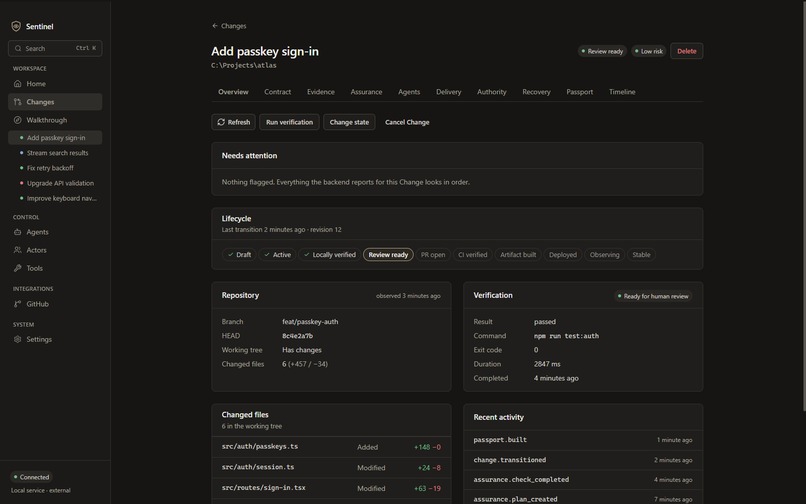Click the checkmark on the Draft stage
The image size is (806, 504).
click(230, 255)
